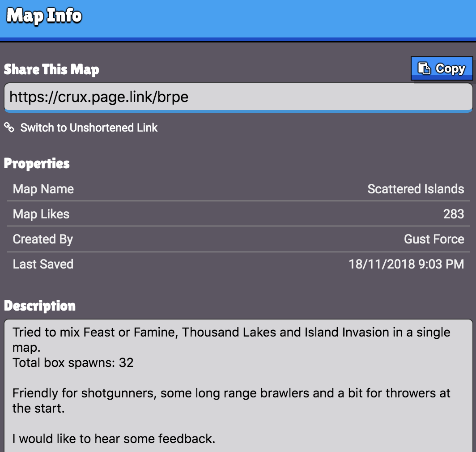Click the Description heading
Image resolution: width=476 pixels, height=452 pixels.
pyautogui.click(x=40, y=306)
